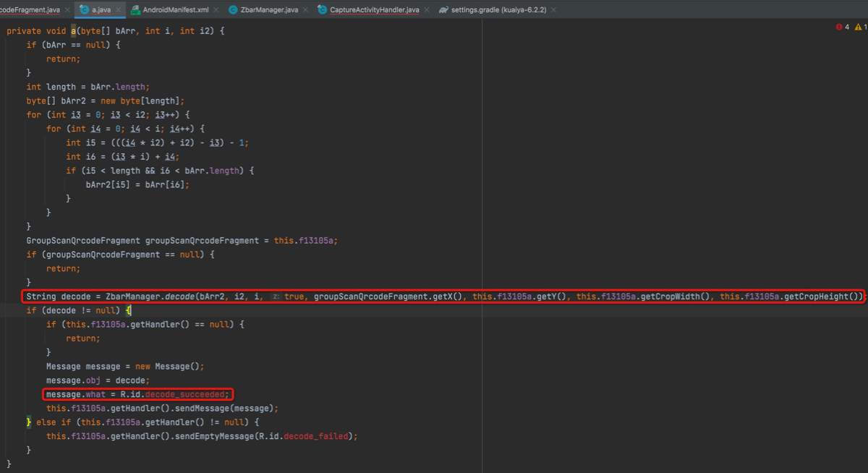Close the AndroidManifest.xml tab
This screenshot has height=473, width=868.
pos(215,10)
